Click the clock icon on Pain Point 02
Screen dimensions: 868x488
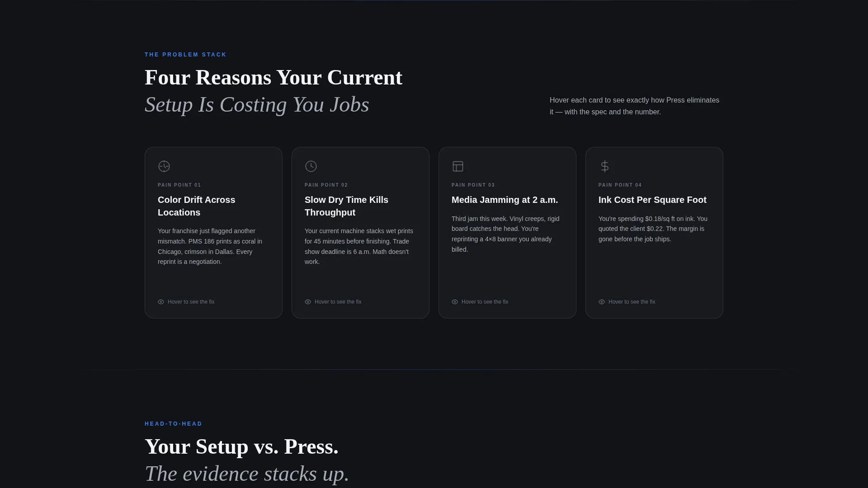(x=311, y=166)
